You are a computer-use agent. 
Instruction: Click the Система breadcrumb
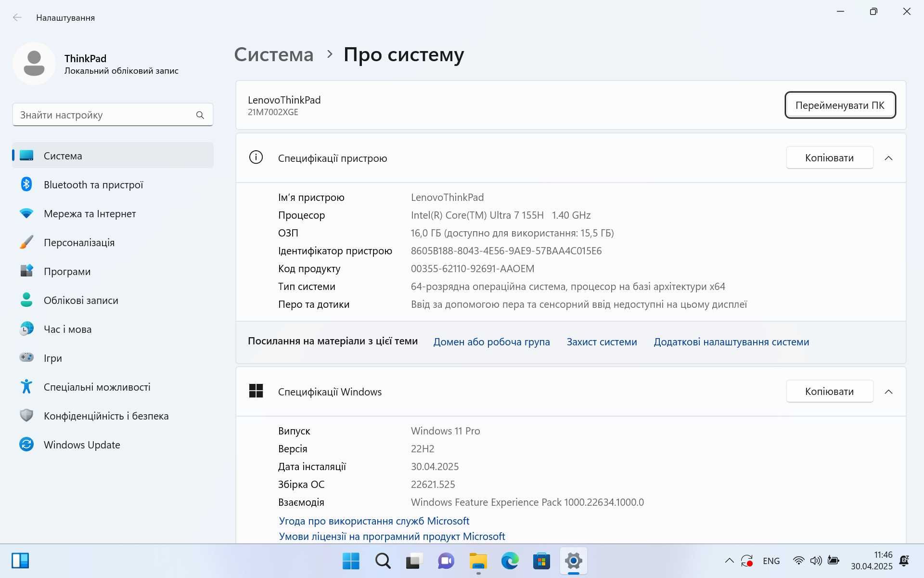tap(273, 54)
